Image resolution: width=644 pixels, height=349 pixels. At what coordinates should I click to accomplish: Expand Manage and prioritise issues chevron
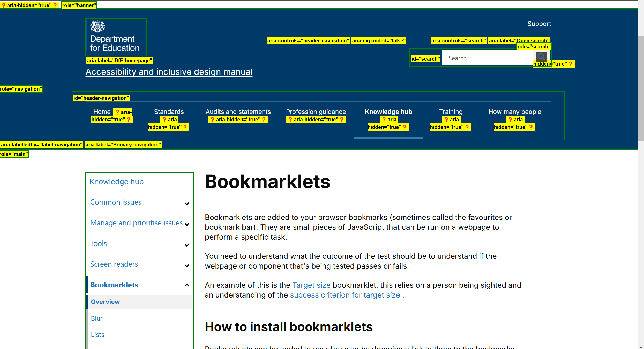pos(187,224)
